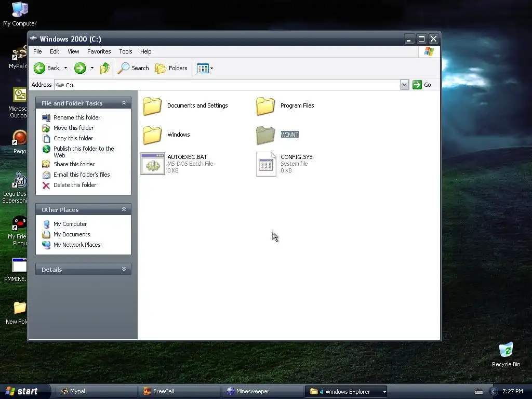Click the WINNT folder name label
This screenshot has width=532, height=399.
pyautogui.click(x=290, y=135)
